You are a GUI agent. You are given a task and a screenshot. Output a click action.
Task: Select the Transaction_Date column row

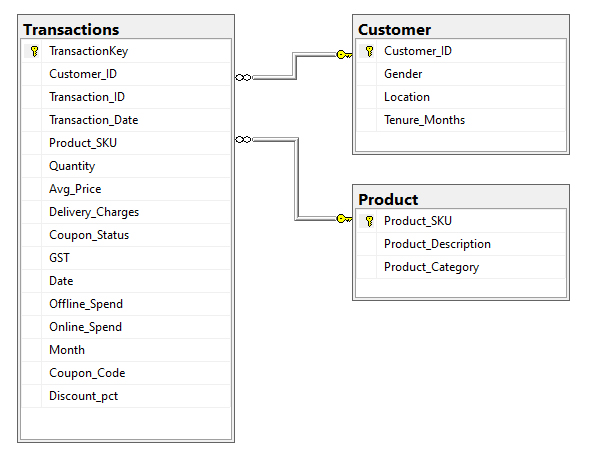(126, 120)
